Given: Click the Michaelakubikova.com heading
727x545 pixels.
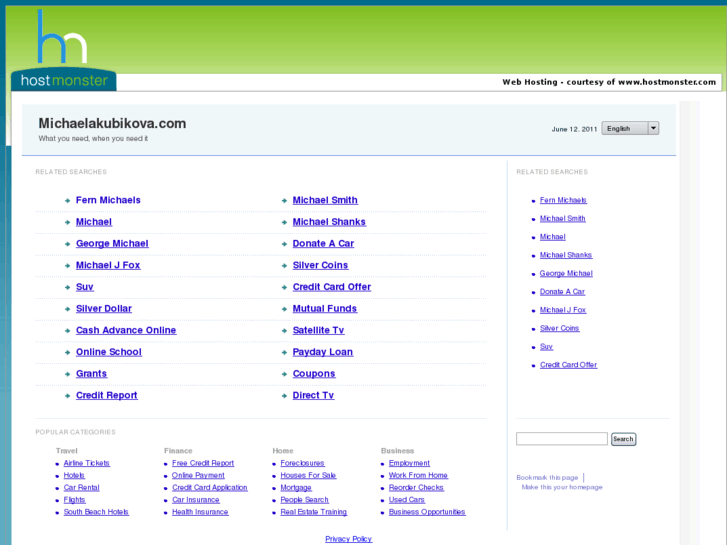Looking at the screenshot, I should point(112,123).
